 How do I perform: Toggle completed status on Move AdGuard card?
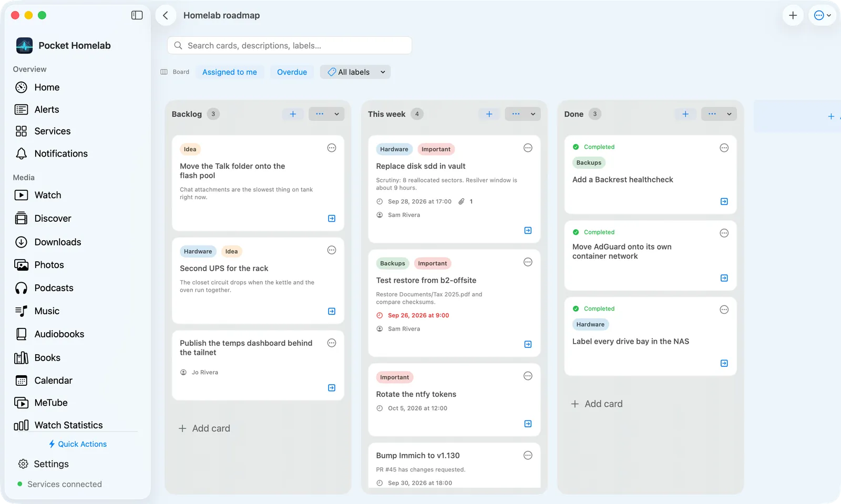pos(576,232)
